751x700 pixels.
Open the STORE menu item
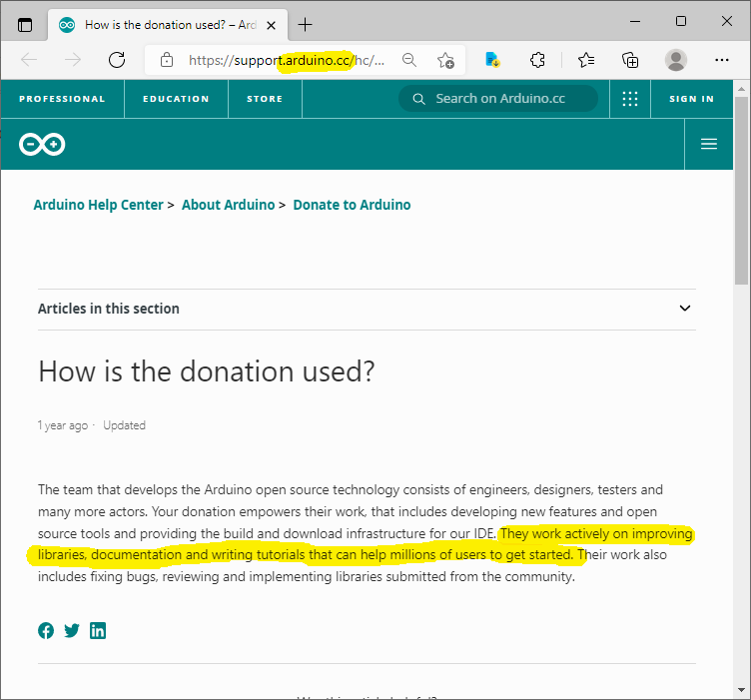[x=265, y=99]
